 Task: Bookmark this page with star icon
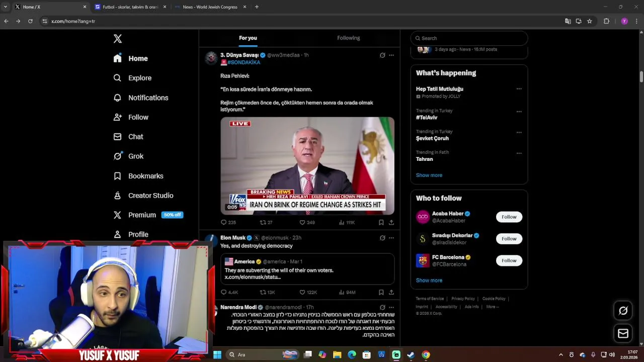(590, 21)
